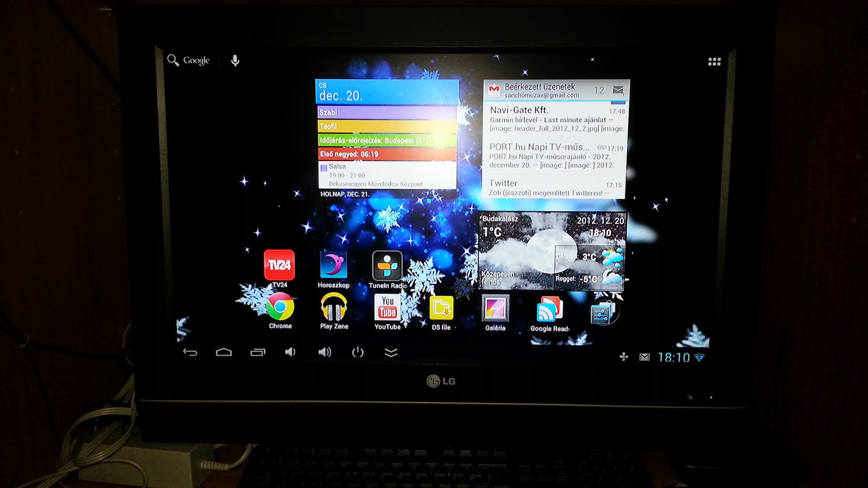This screenshot has height=488, width=868.
Task: Tap the 18:10 status bar clock
Action: 673,358
